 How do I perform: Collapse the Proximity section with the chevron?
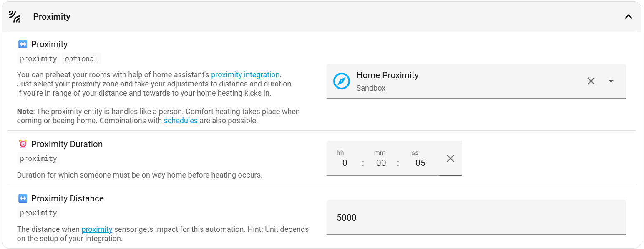(x=628, y=17)
